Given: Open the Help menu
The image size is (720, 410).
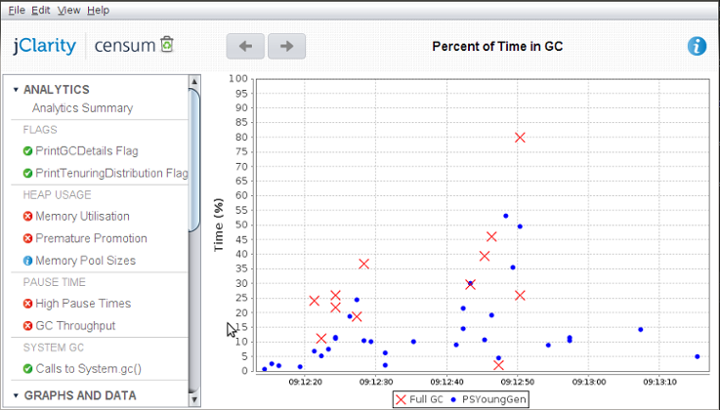Looking at the screenshot, I should click(98, 10).
